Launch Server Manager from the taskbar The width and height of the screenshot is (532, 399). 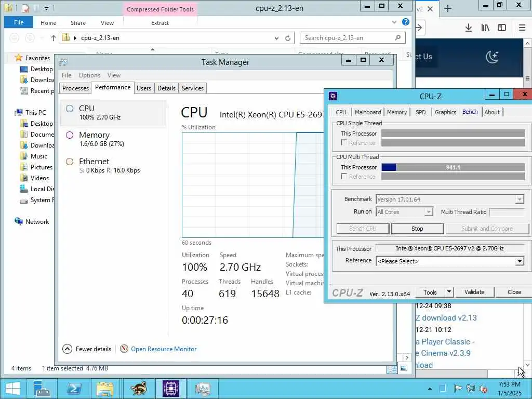click(x=42, y=389)
